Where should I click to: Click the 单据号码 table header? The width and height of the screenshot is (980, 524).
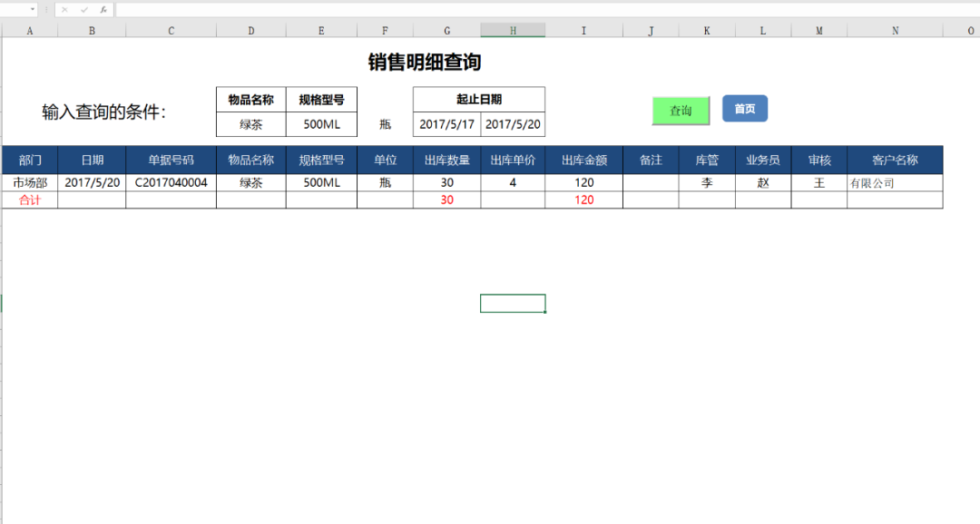tap(171, 160)
